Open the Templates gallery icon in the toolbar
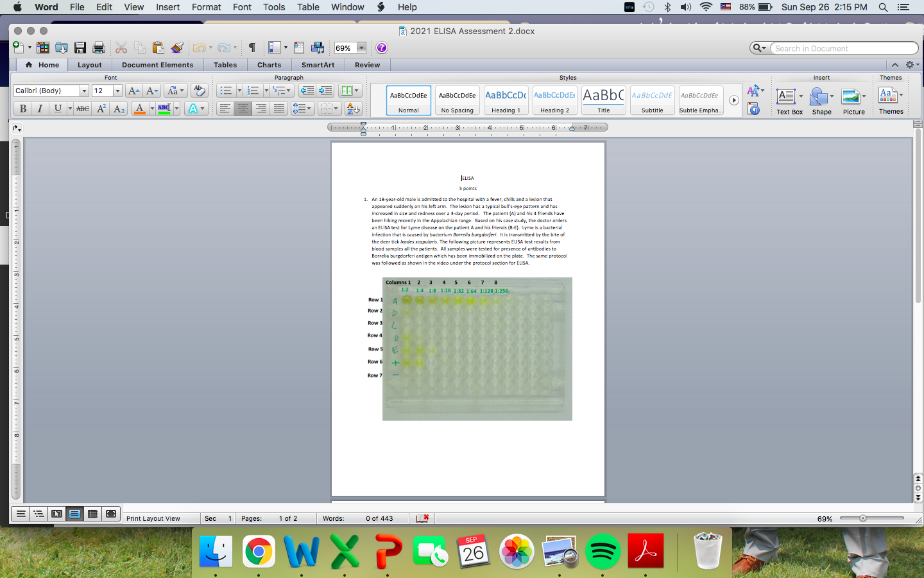Screen dimensions: 924x578 coord(43,48)
